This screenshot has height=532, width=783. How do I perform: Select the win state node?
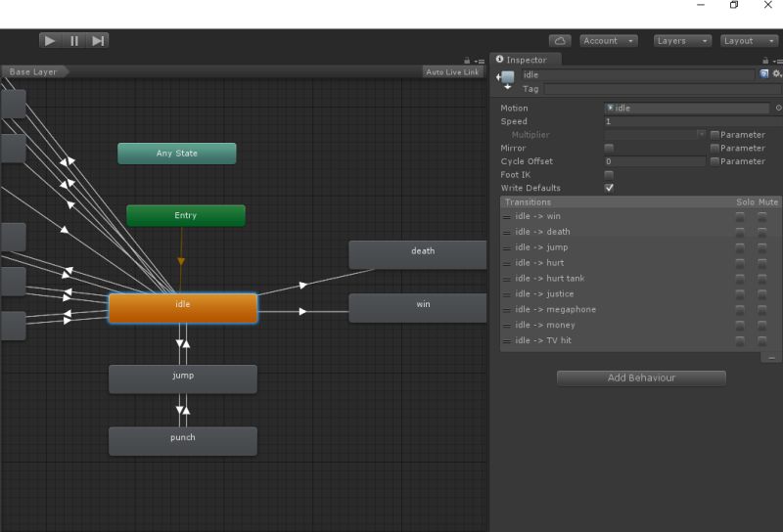tap(418, 307)
